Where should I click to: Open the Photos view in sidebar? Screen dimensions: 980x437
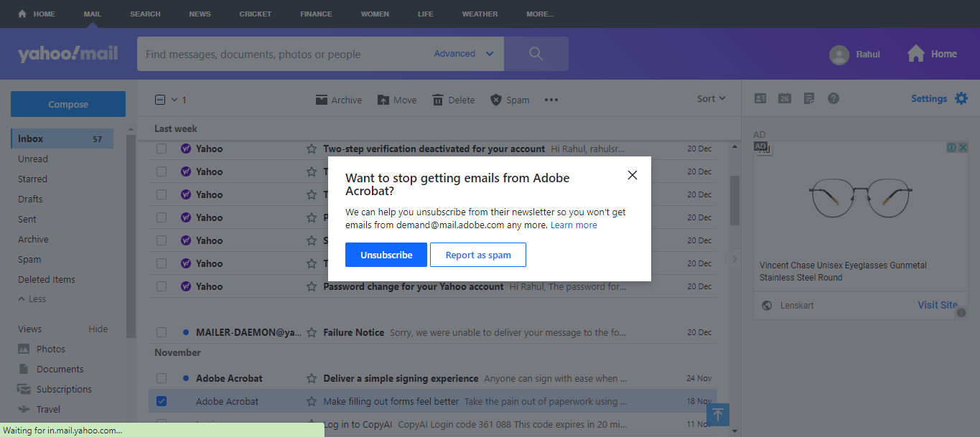[51, 349]
